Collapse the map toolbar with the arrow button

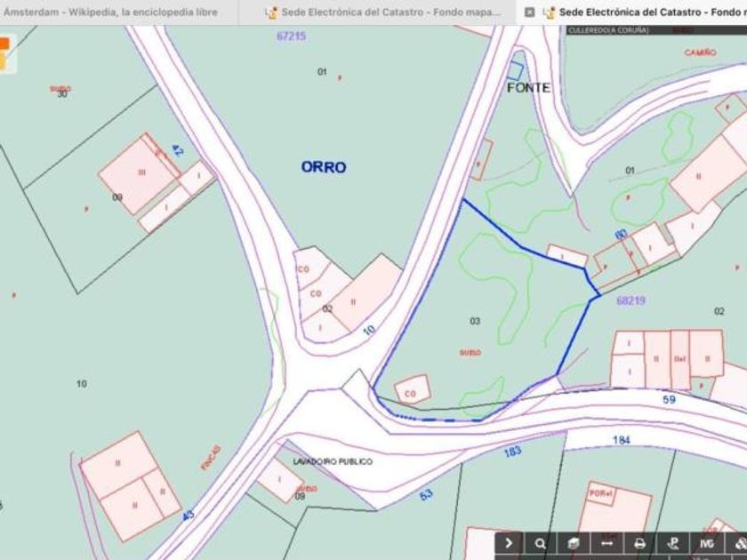click(509, 543)
